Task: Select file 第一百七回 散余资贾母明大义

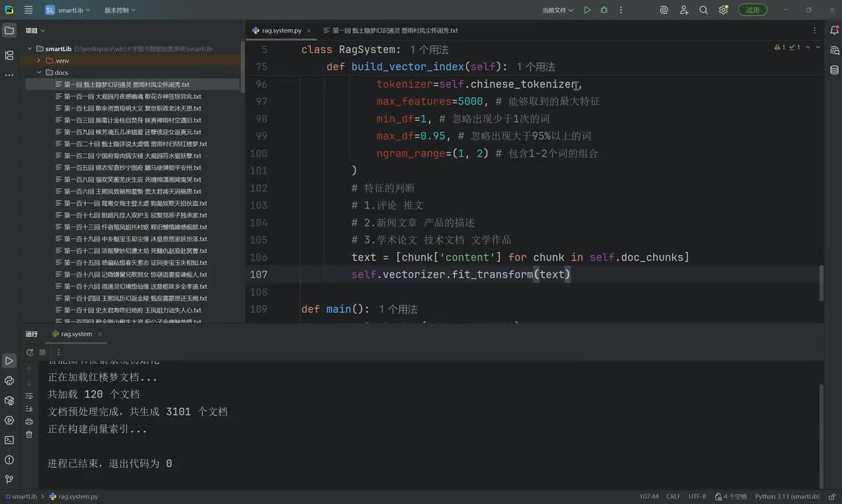Action: [x=128, y=108]
